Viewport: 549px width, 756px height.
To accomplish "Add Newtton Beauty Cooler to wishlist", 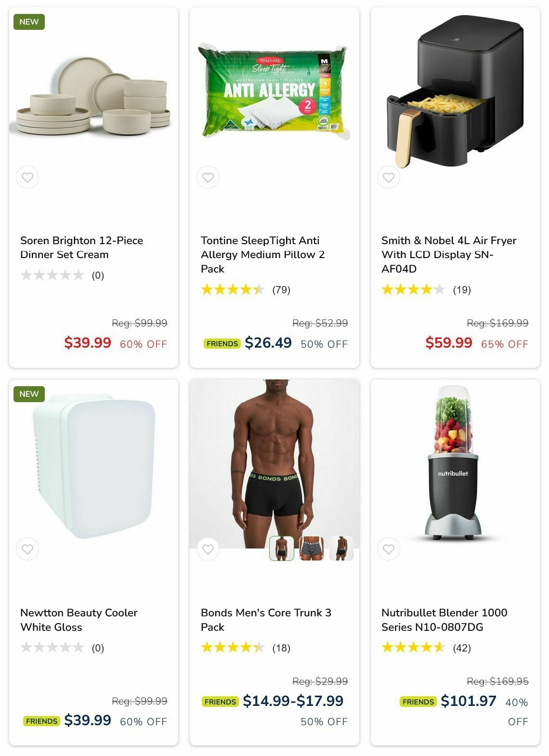I will coord(27,549).
